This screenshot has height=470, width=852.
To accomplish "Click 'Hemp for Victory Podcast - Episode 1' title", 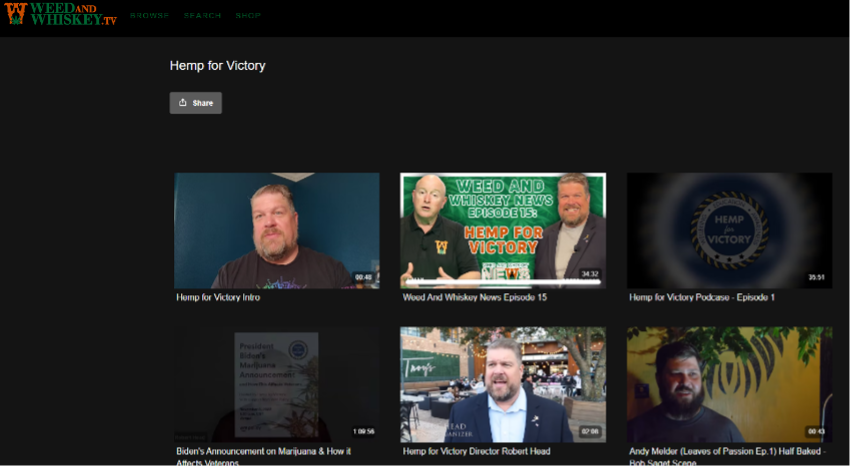I will click(702, 298).
